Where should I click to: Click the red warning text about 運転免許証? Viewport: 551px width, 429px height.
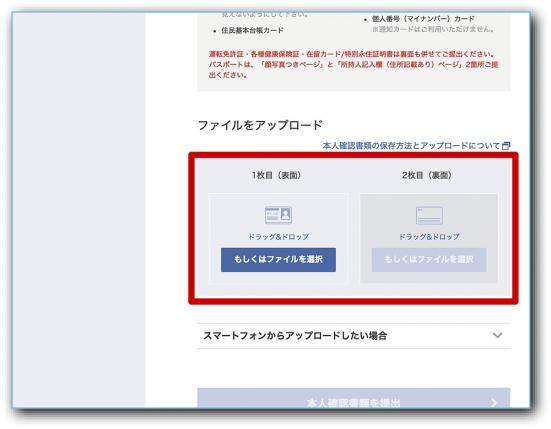(353, 65)
